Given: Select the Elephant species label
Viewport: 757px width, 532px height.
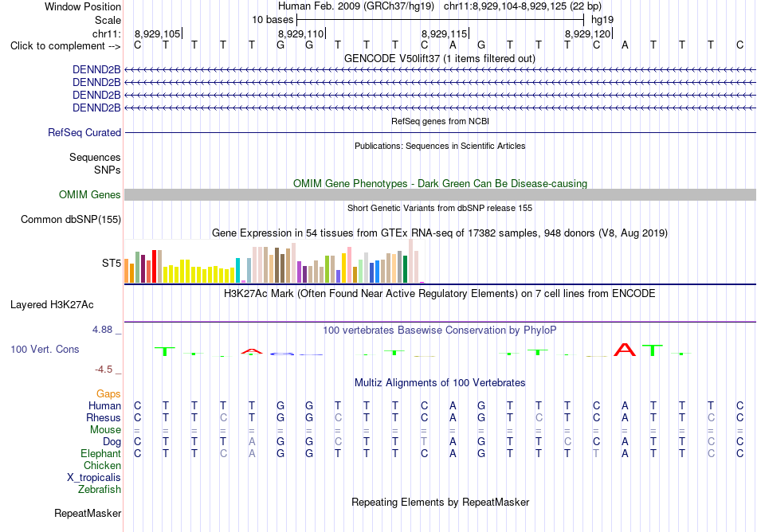Looking at the screenshot, I should pyautogui.click(x=100, y=453).
